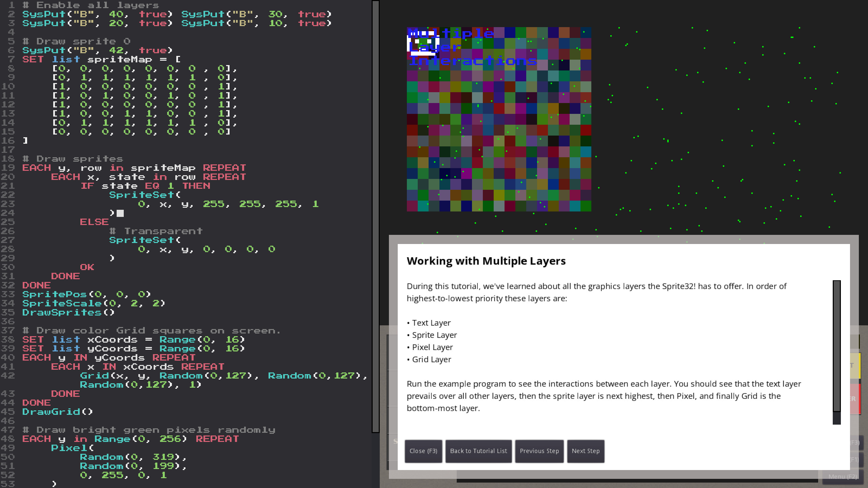Place cursor on the DrawGrid() call
This screenshot has height=488, width=868.
point(57,412)
